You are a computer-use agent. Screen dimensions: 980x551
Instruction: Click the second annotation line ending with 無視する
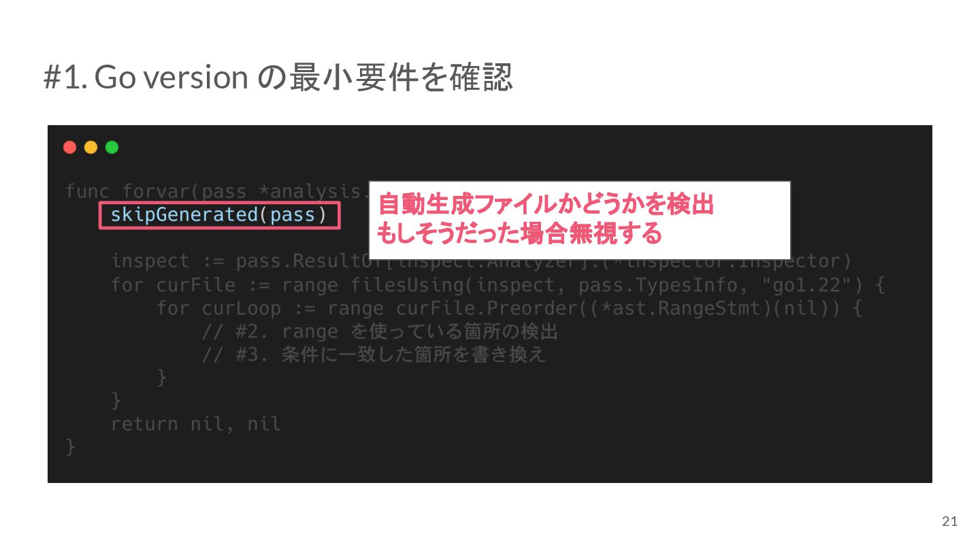click(x=519, y=234)
